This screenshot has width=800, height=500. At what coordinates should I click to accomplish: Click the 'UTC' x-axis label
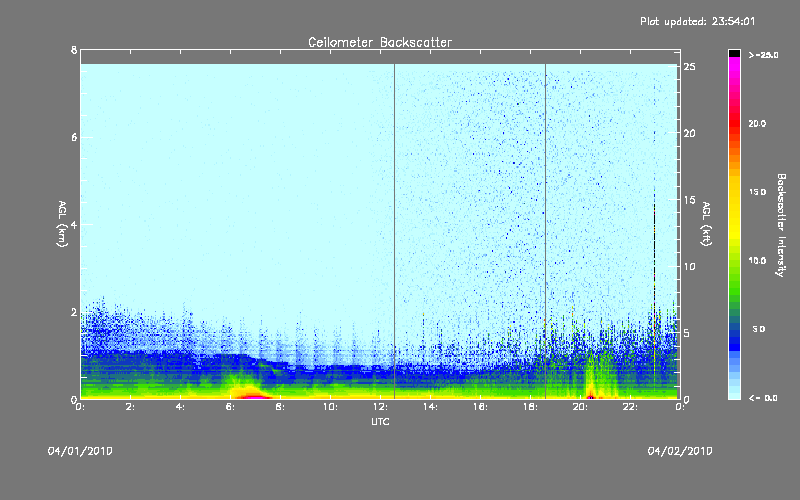(x=380, y=422)
